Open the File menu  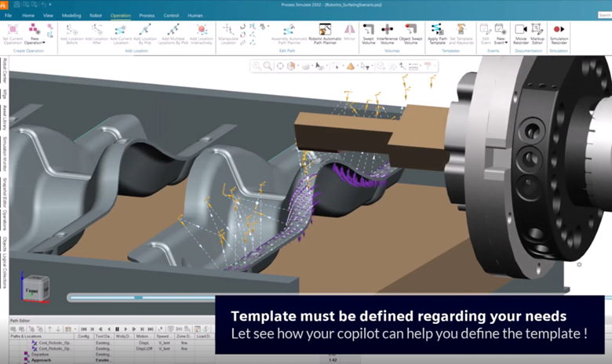coord(9,15)
